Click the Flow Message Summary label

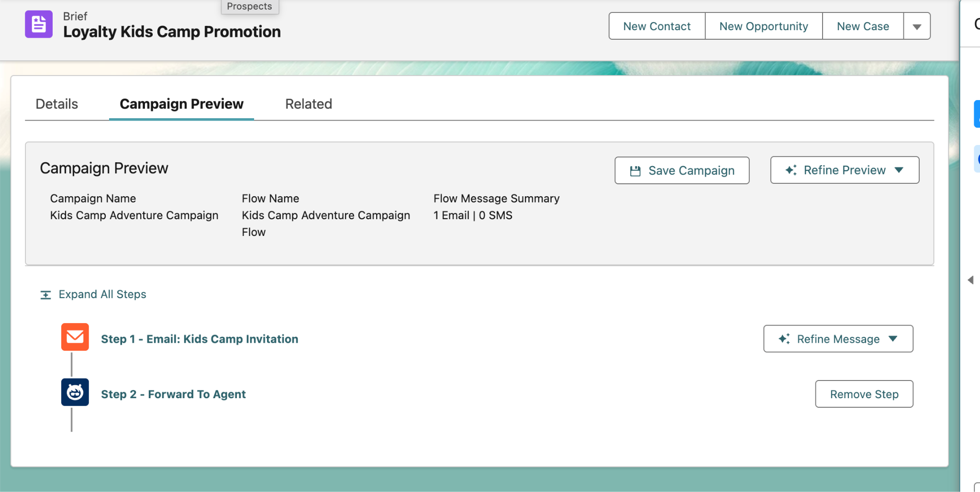[496, 199]
